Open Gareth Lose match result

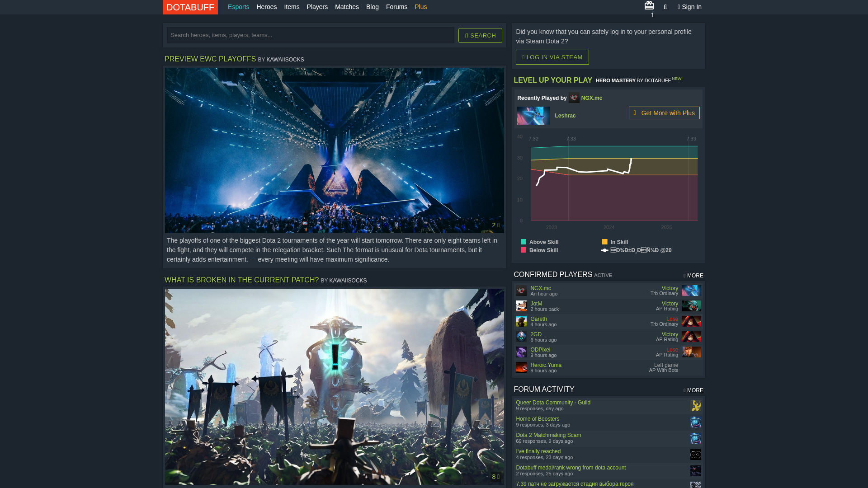click(672, 319)
